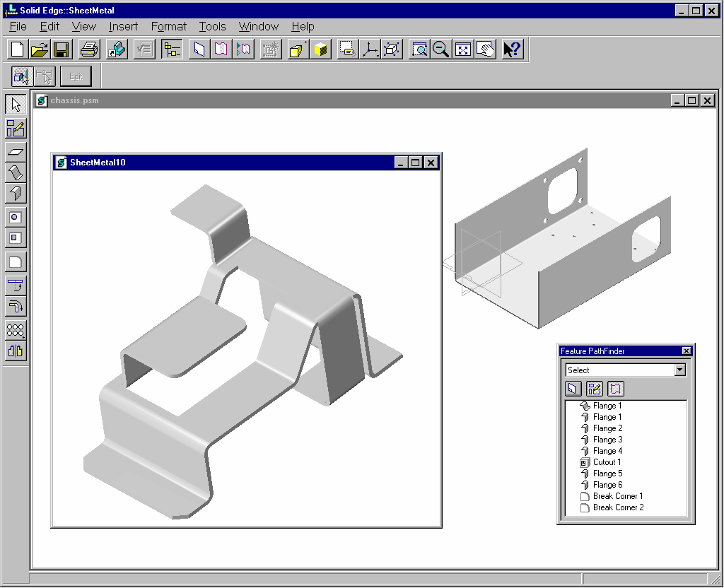
Task: Click the What's This help icon
Action: [x=513, y=49]
